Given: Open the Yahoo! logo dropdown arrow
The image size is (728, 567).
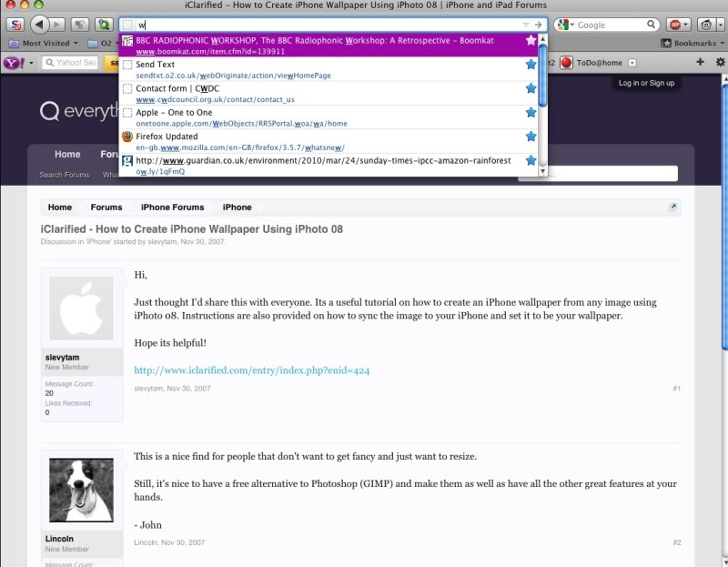Looking at the screenshot, I should coord(31,63).
